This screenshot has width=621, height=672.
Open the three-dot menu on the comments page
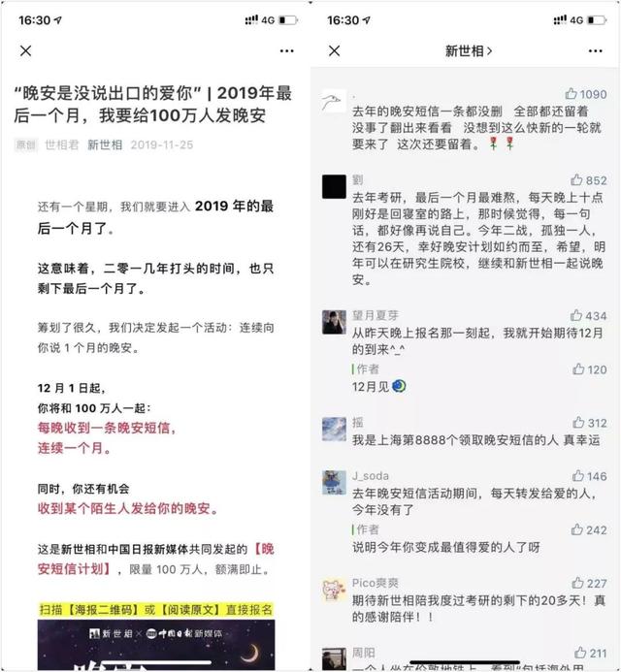tap(595, 51)
